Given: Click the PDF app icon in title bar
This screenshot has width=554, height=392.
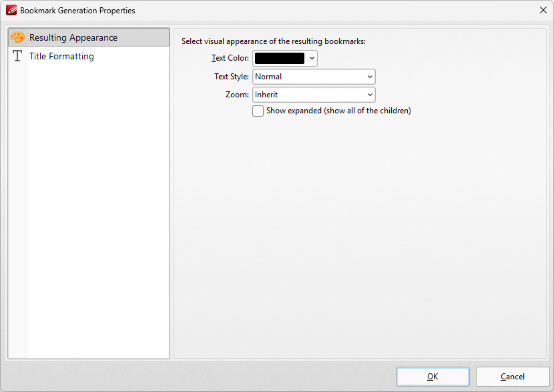Looking at the screenshot, I should click(x=11, y=11).
